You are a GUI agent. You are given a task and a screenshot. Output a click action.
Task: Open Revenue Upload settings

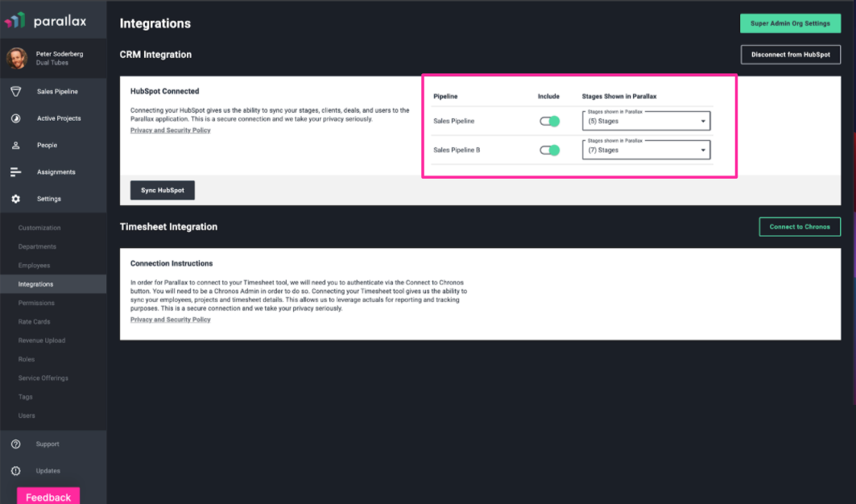(x=42, y=341)
